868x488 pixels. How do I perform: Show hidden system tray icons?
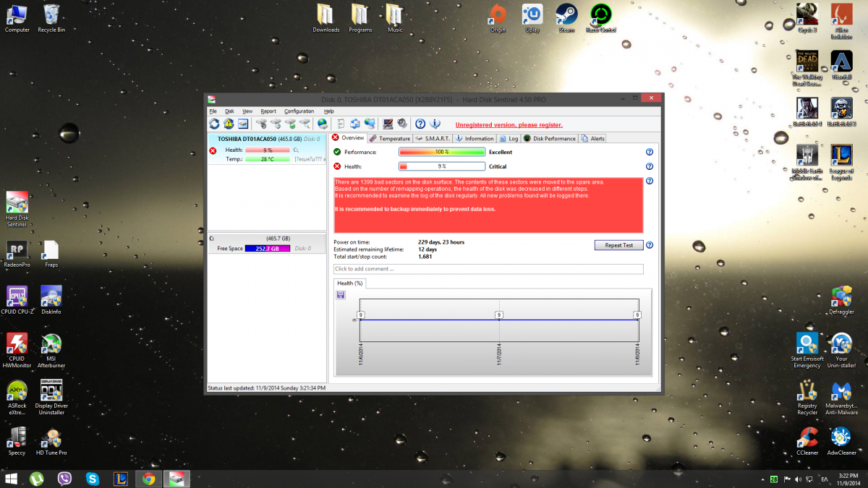[762, 479]
